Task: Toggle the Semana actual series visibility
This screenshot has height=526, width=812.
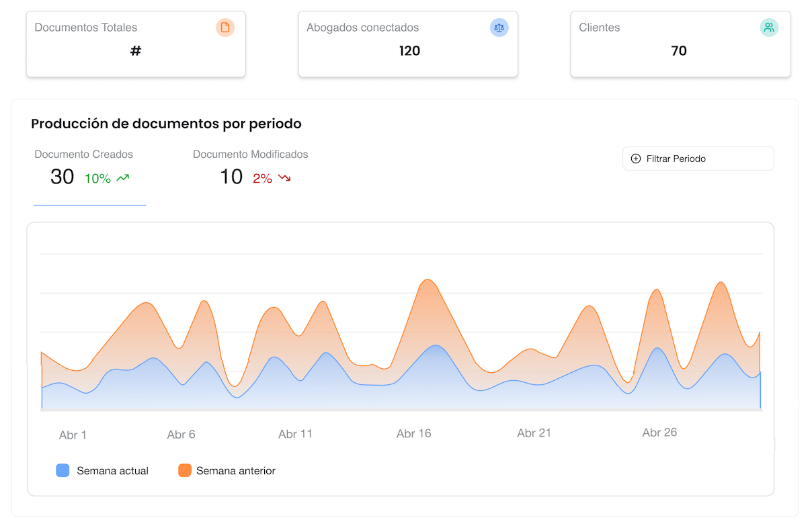Action: pyautogui.click(x=101, y=470)
